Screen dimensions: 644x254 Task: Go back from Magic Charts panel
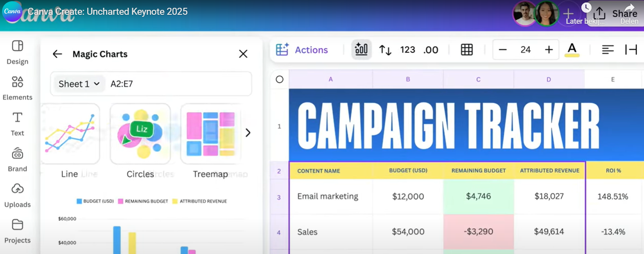(57, 54)
